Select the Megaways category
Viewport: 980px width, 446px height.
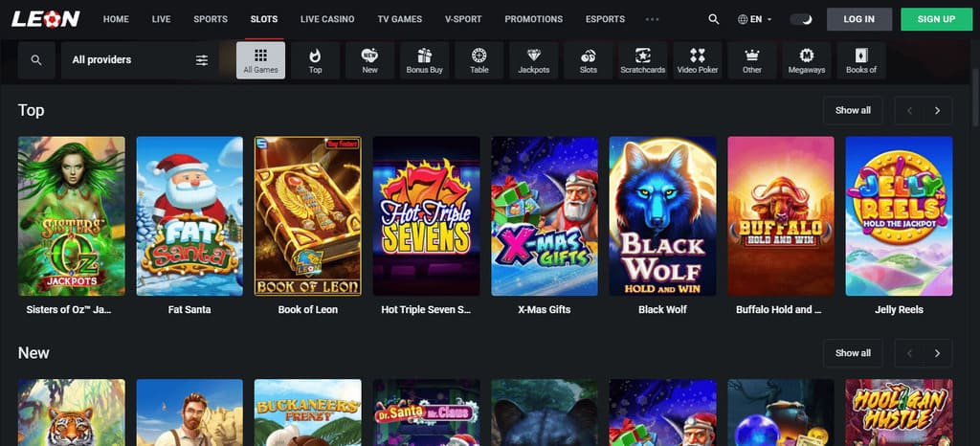click(x=806, y=60)
